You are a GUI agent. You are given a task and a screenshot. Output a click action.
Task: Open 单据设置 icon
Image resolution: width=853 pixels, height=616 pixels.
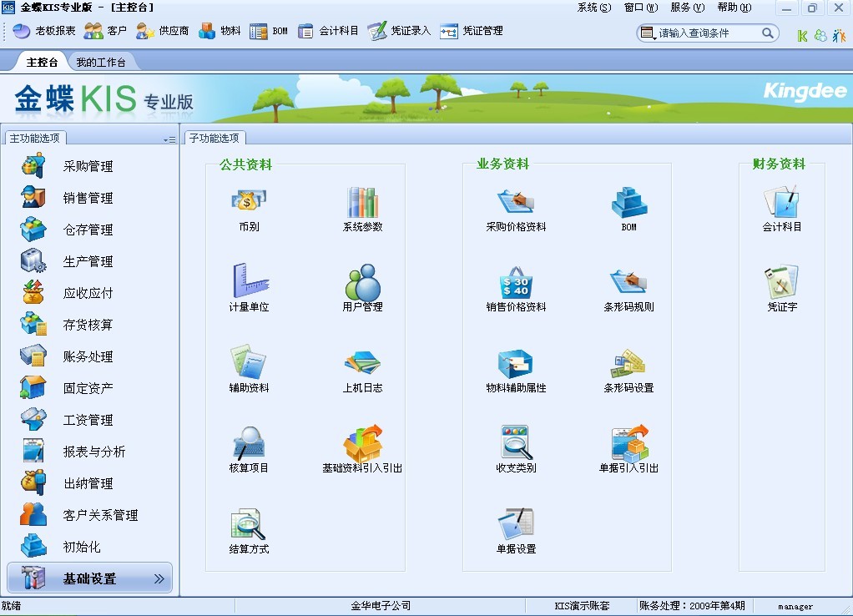[516, 531]
